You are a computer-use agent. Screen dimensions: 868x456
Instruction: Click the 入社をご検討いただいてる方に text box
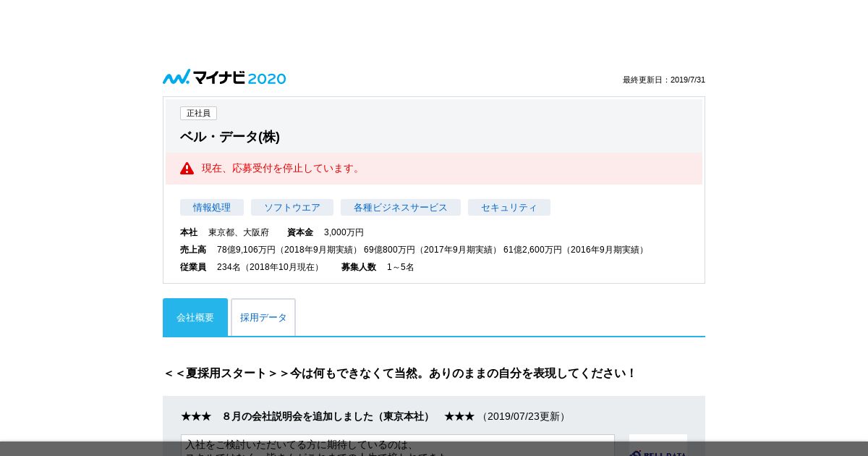coord(398,445)
